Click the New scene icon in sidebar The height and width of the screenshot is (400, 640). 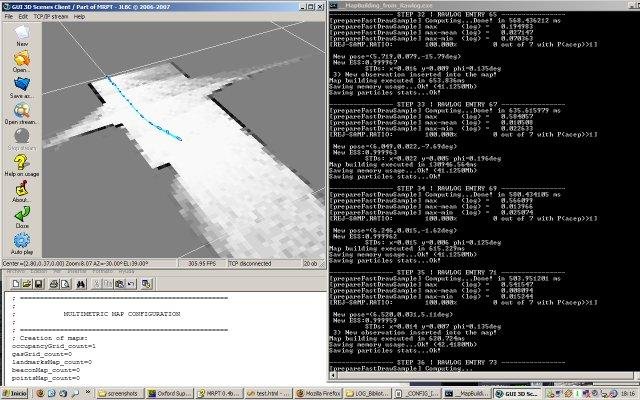click(x=22, y=32)
